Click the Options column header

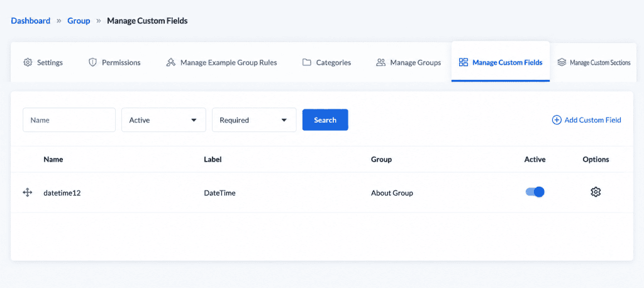596,160
